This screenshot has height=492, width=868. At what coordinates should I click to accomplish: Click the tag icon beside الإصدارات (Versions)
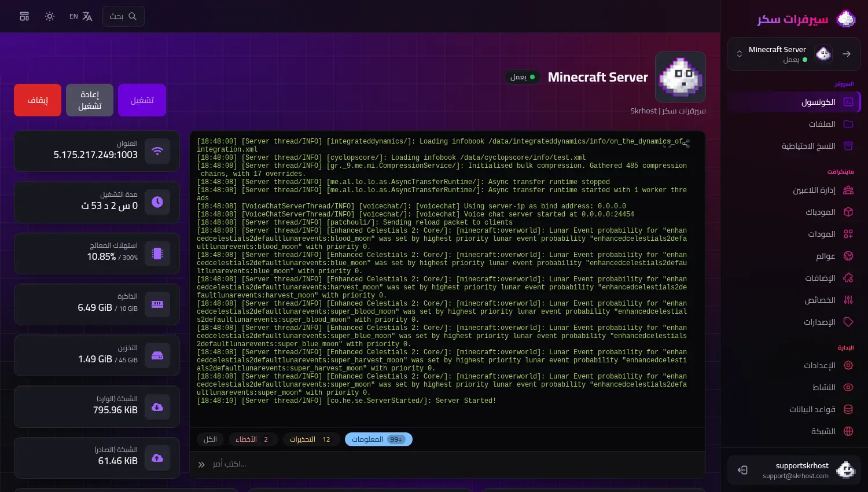coord(848,322)
